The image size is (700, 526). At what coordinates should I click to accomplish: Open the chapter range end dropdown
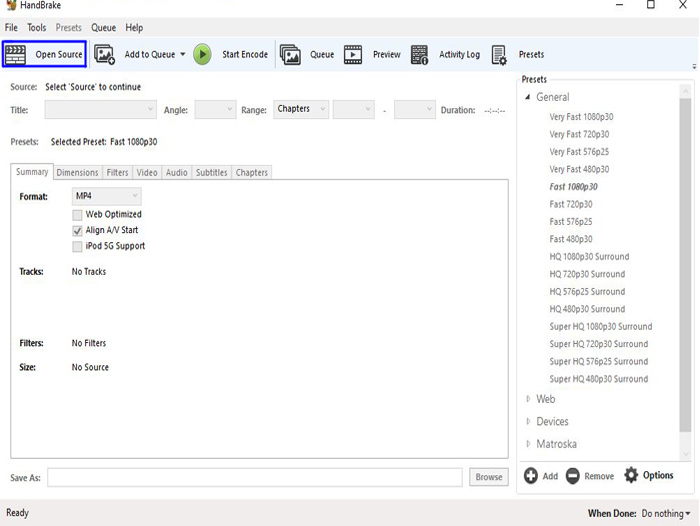pos(414,109)
